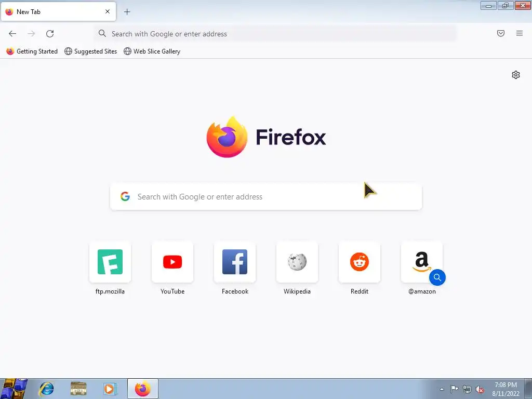
Task: Click the Wikipedia label text
Action: pyautogui.click(x=297, y=291)
